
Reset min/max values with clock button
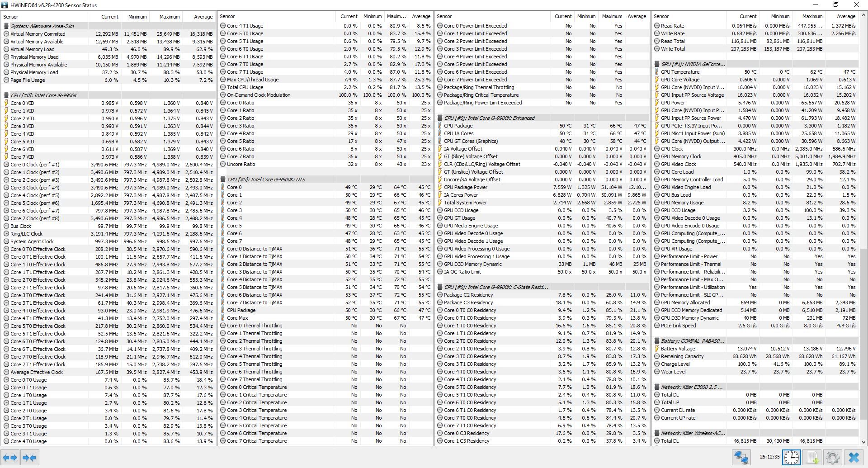coord(792,458)
